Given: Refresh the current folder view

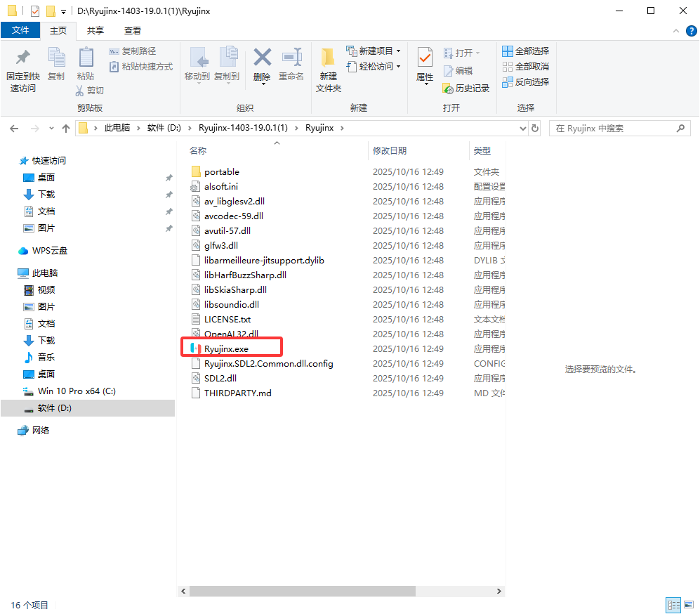Looking at the screenshot, I should 535,129.
